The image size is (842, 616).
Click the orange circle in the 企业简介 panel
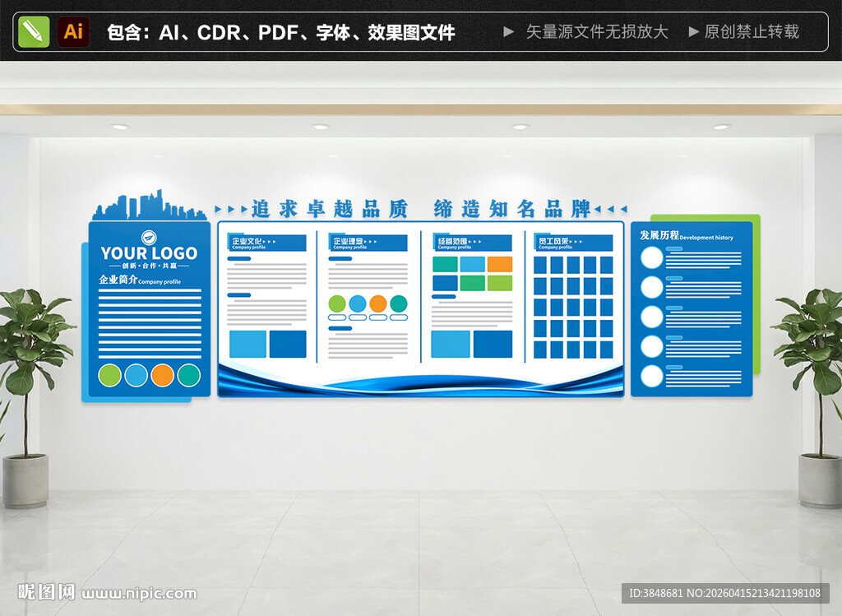(x=162, y=375)
